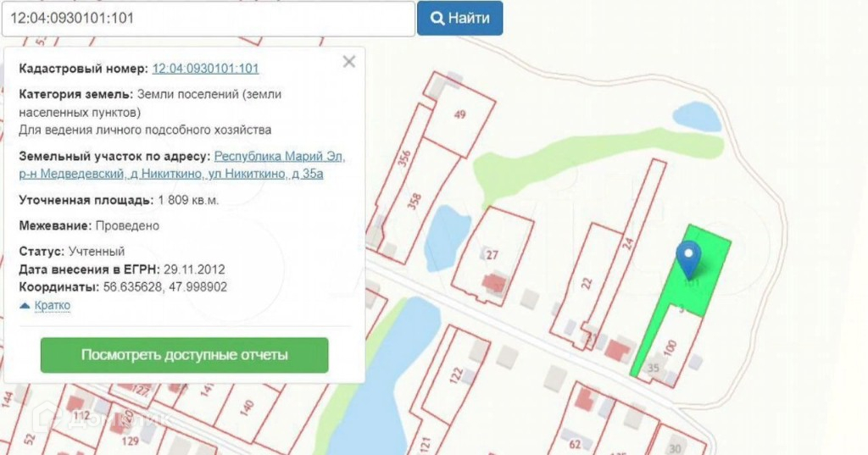Select parcel 129 on the map
This screenshot has width=868, height=455.
[130, 441]
